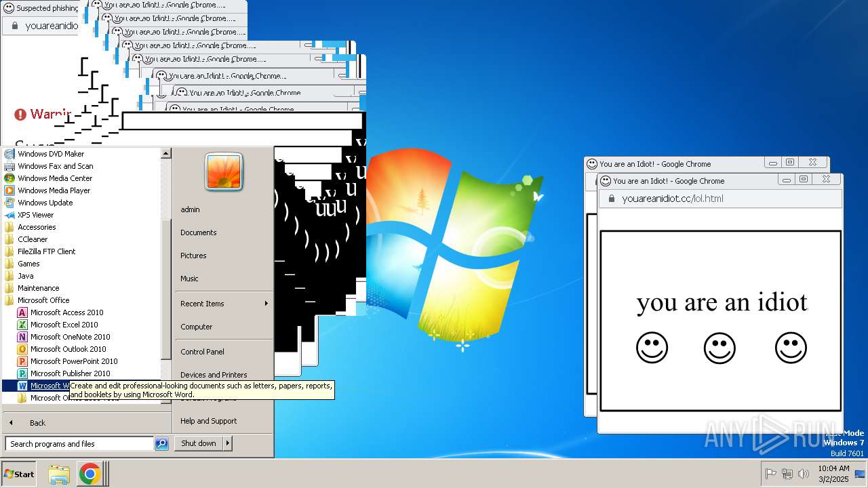Click the middle smiley face in popup
868x488 pixels.
tap(719, 348)
